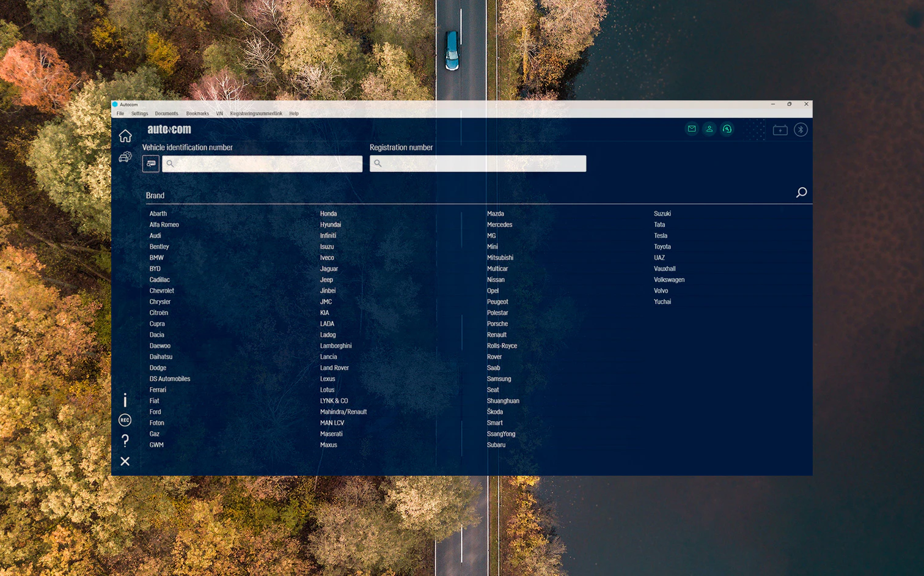Select the Alfa Romeo brand
Image resolution: width=924 pixels, height=576 pixels.
coord(164,225)
